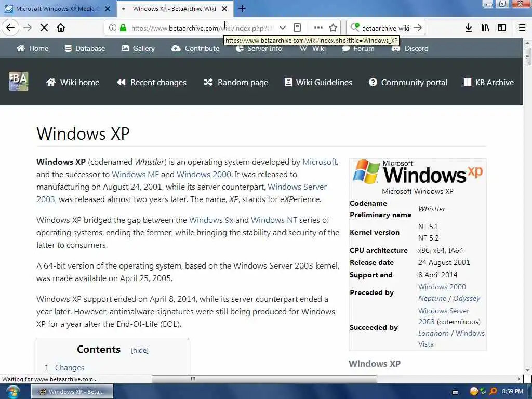Open the Windows 9x link
The width and height of the screenshot is (532, 399).
coord(211,220)
